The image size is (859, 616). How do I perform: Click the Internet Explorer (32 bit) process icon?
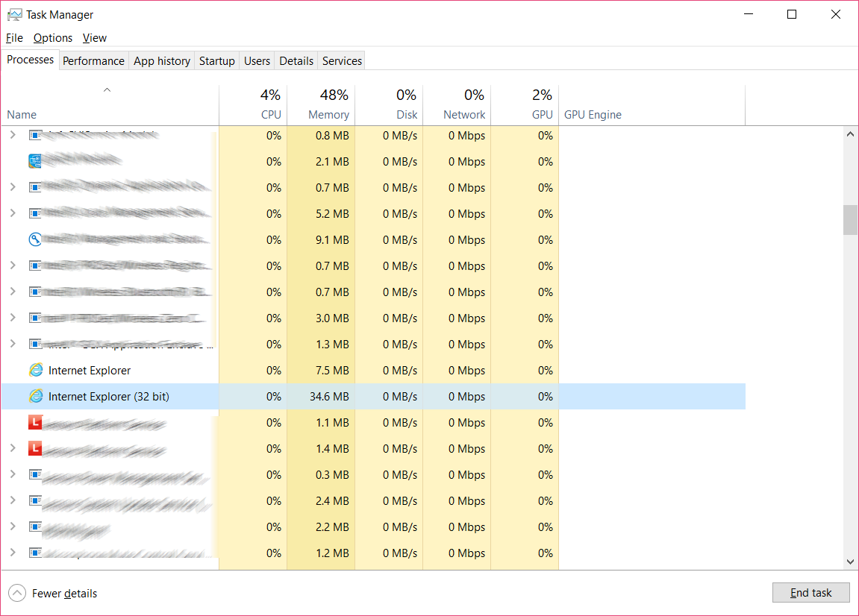click(x=37, y=396)
